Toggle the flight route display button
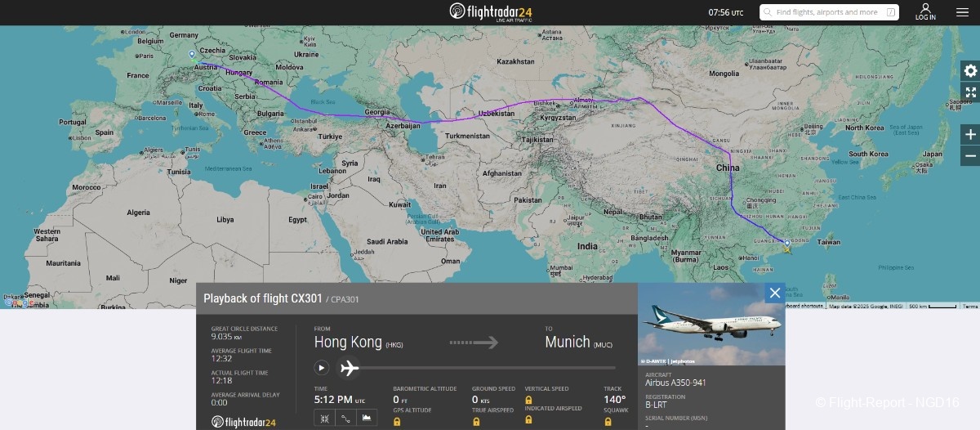Image resolution: width=980 pixels, height=430 pixels. click(x=346, y=419)
